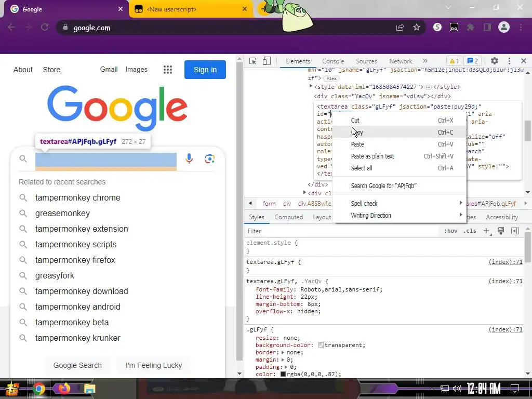
Task: Choose Cut from the context menu
Action: (400, 121)
